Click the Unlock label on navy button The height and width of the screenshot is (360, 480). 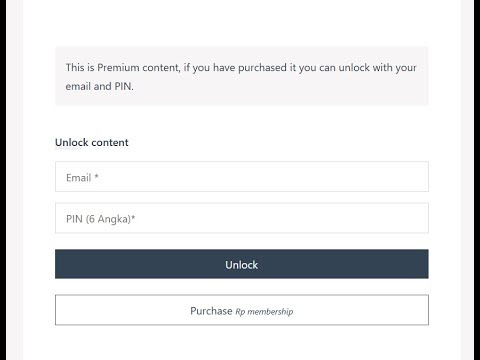[242, 265]
